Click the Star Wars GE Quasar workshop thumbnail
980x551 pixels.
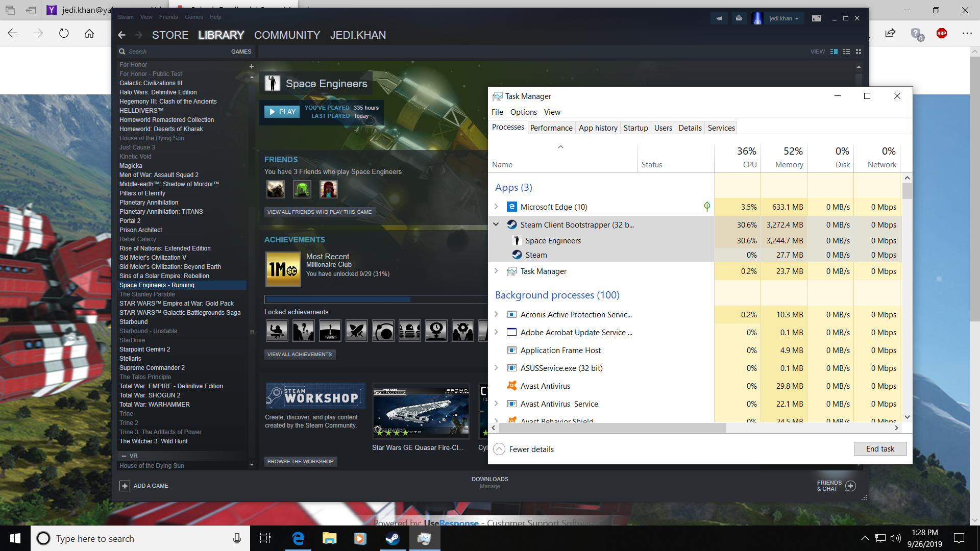pos(421,411)
